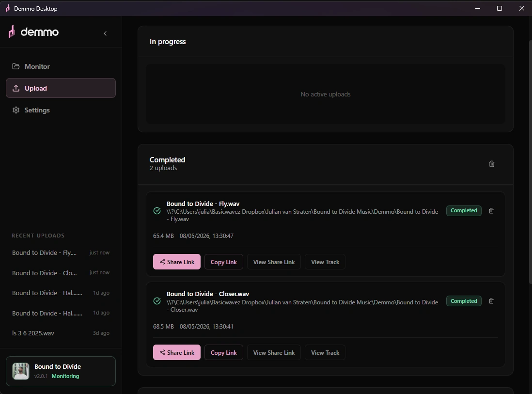Delete the Fly.wav upload entry
The image size is (532, 394).
pos(491,211)
